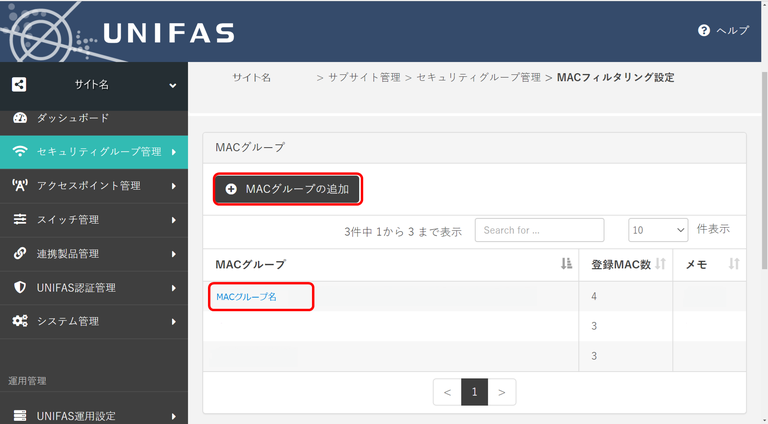Click the dashboard gauge icon
Image resolution: width=768 pixels, height=424 pixels.
pos(20,118)
